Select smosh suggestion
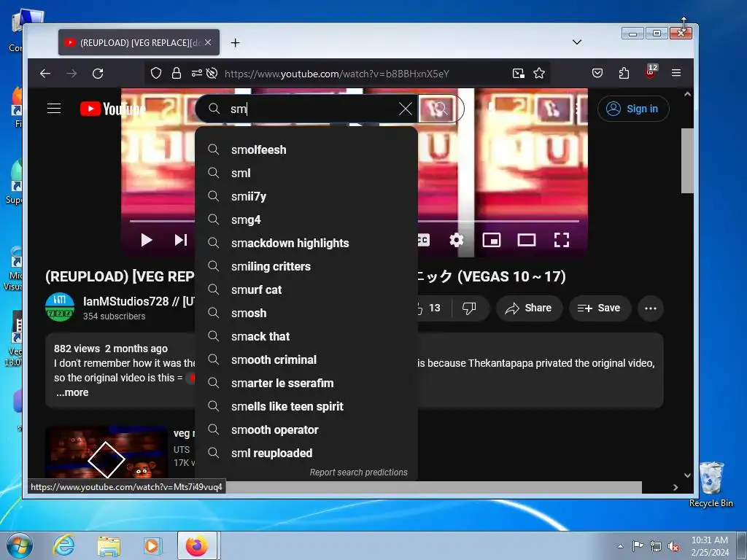The image size is (747, 560). coord(306,313)
